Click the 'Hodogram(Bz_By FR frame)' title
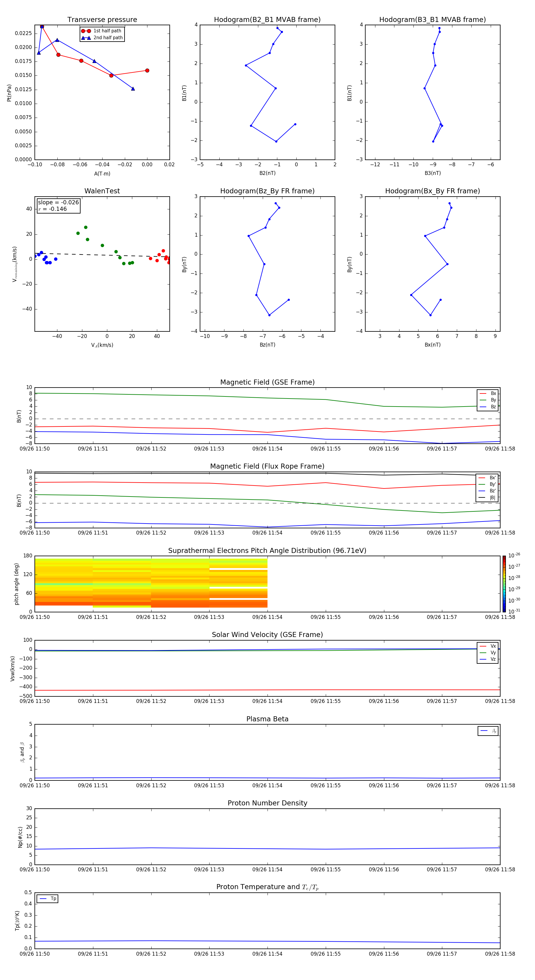This screenshot has width=535, height=980. [267, 191]
